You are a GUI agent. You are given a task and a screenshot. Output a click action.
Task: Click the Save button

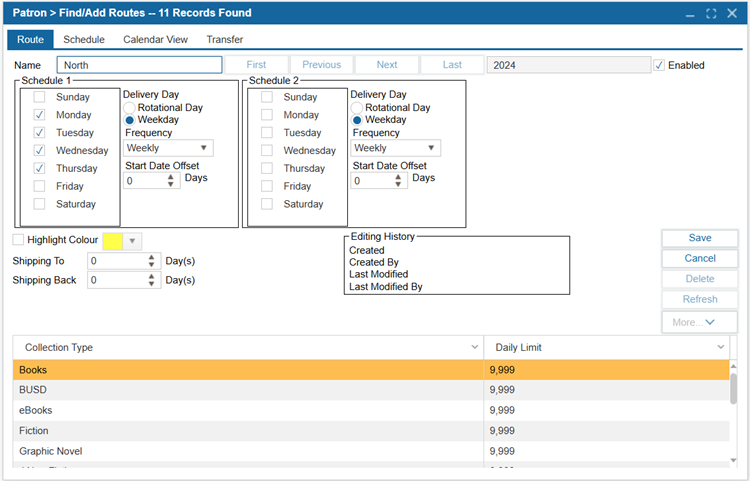[699, 238]
